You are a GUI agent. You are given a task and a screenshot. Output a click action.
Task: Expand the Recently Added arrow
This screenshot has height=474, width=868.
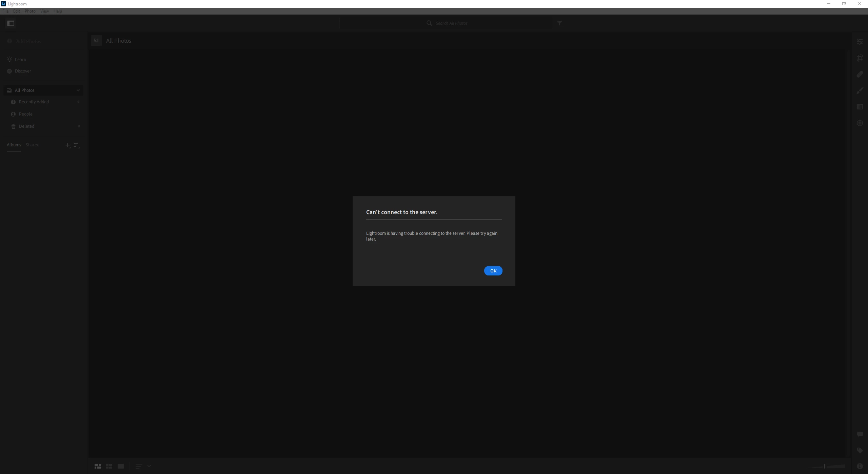[x=78, y=102]
